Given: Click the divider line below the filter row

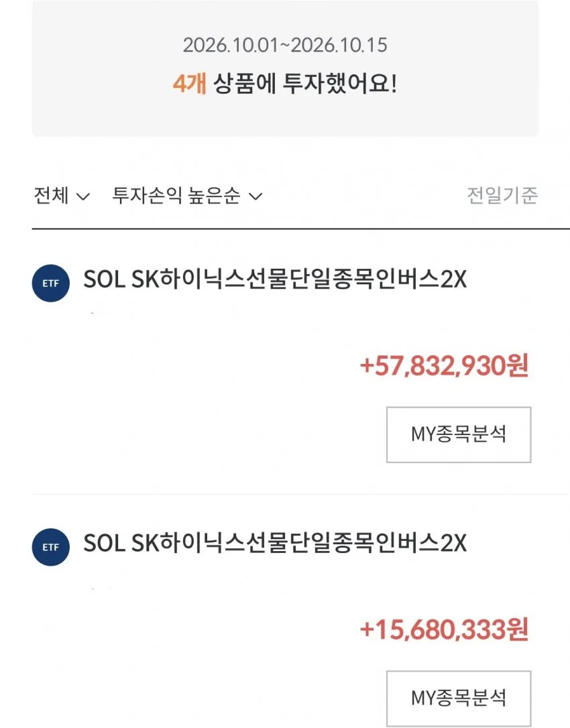Looking at the screenshot, I should pos(300,229).
